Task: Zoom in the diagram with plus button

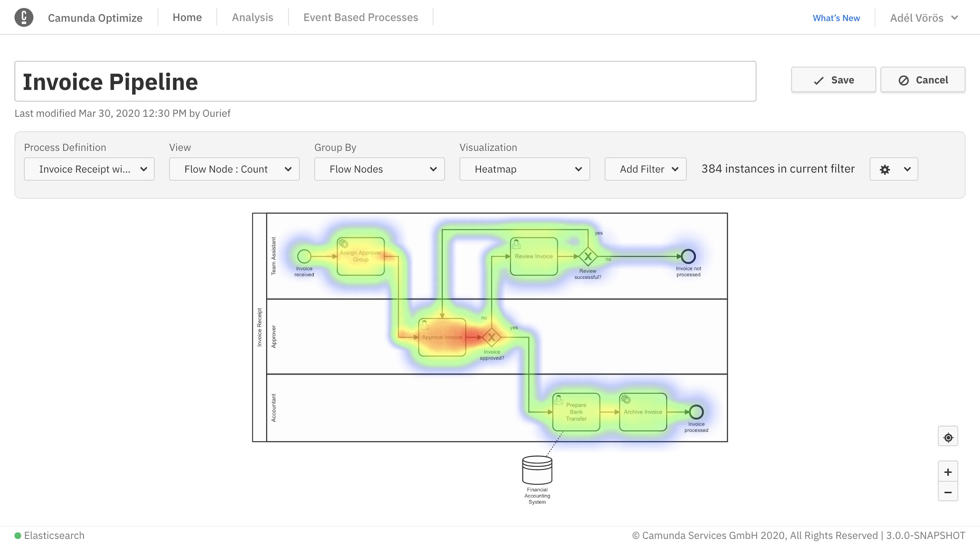Action: tap(947, 472)
